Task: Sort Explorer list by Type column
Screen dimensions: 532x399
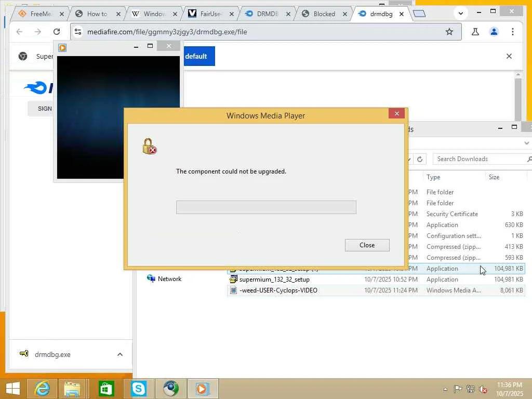Action: (433, 177)
